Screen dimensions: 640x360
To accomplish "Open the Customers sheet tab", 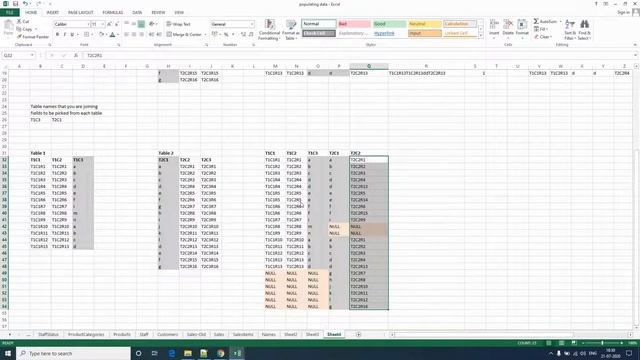I will (x=167, y=334).
